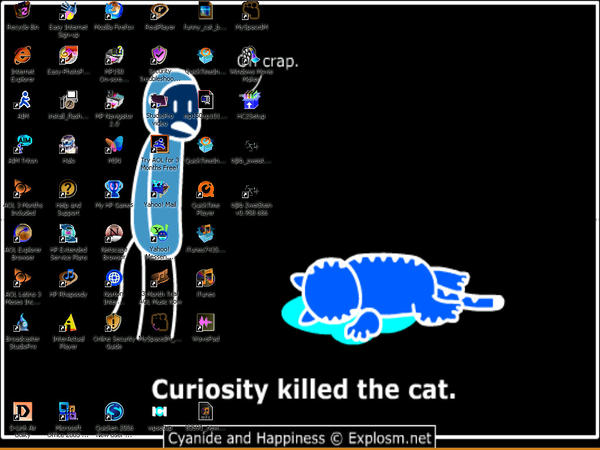
Task: Select the music file icon in bottom row
Action: tap(205, 412)
